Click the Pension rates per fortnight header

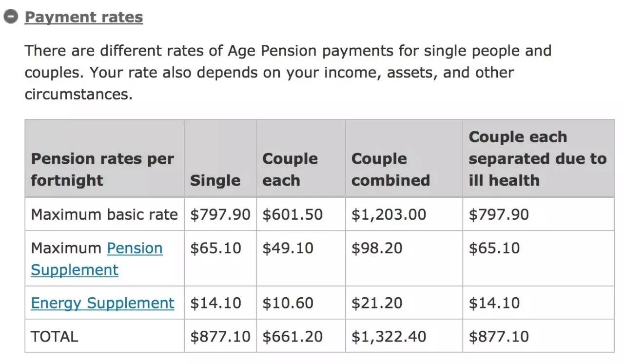[102, 170]
